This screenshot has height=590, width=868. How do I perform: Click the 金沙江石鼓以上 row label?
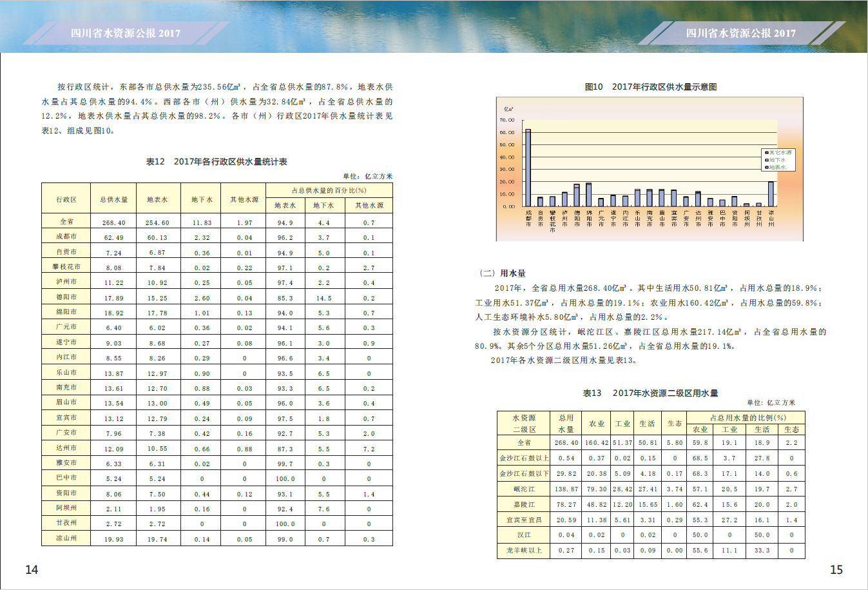click(524, 458)
